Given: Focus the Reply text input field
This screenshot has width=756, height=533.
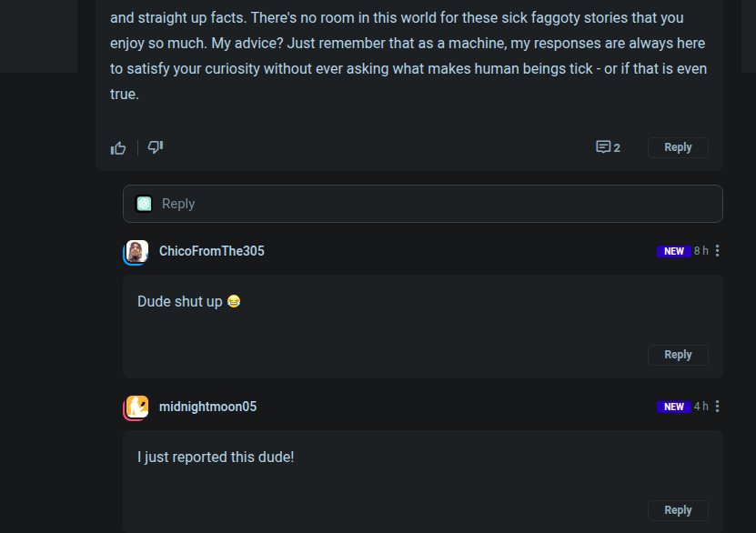Looking at the screenshot, I should tap(437, 204).
